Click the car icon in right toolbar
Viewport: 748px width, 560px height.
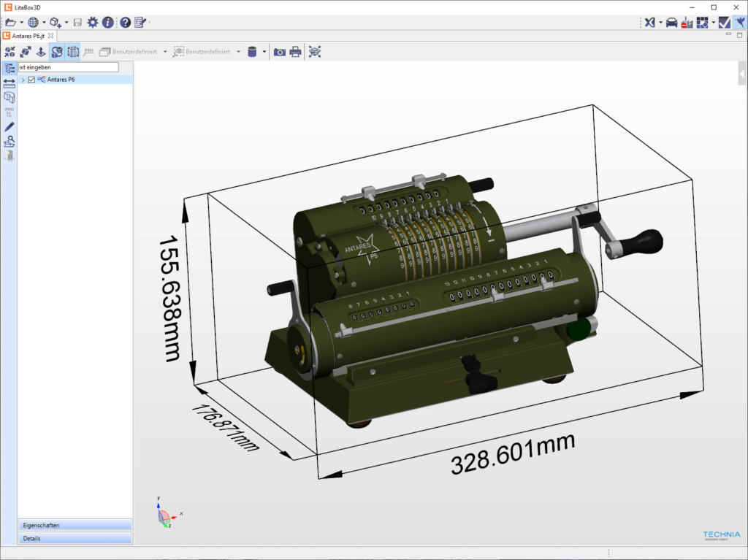(x=672, y=23)
